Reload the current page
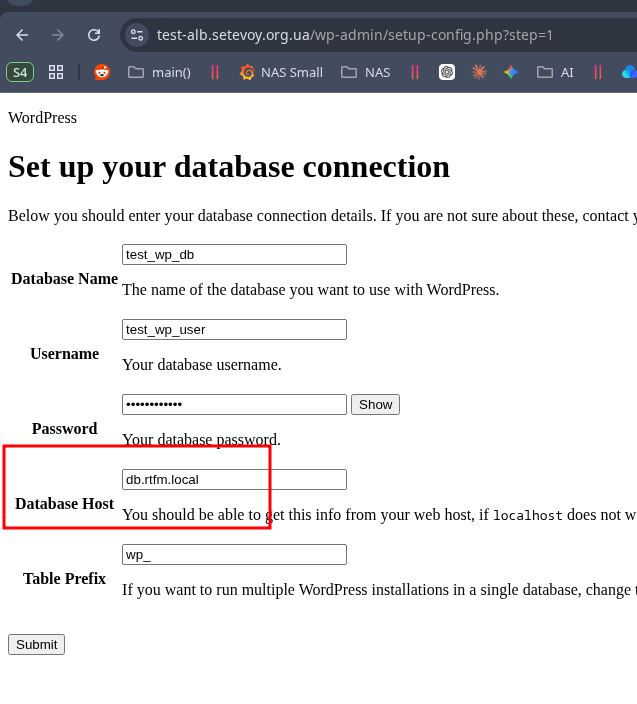The width and height of the screenshot is (637, 704). click(94, 35)
